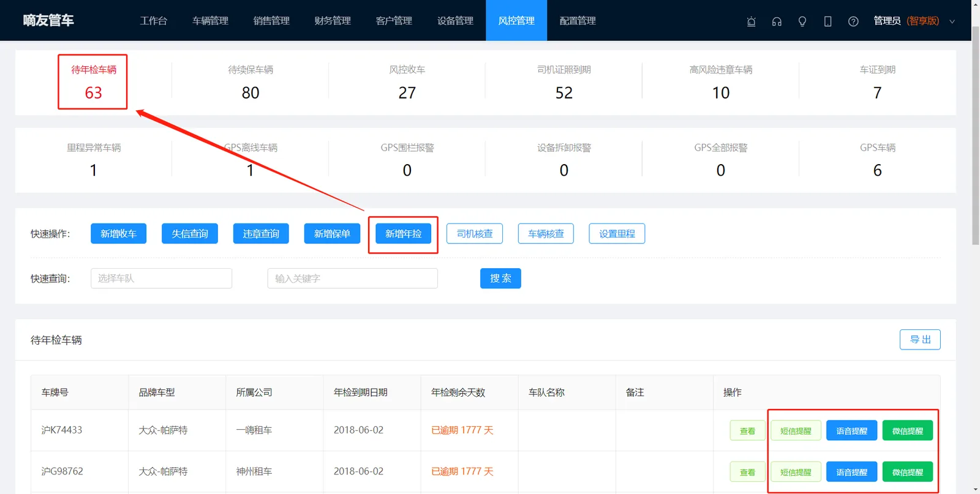This screenshot has height=494, width=980.
Task: Open 配置管理 menu
Action: click(x=578, y=21)
